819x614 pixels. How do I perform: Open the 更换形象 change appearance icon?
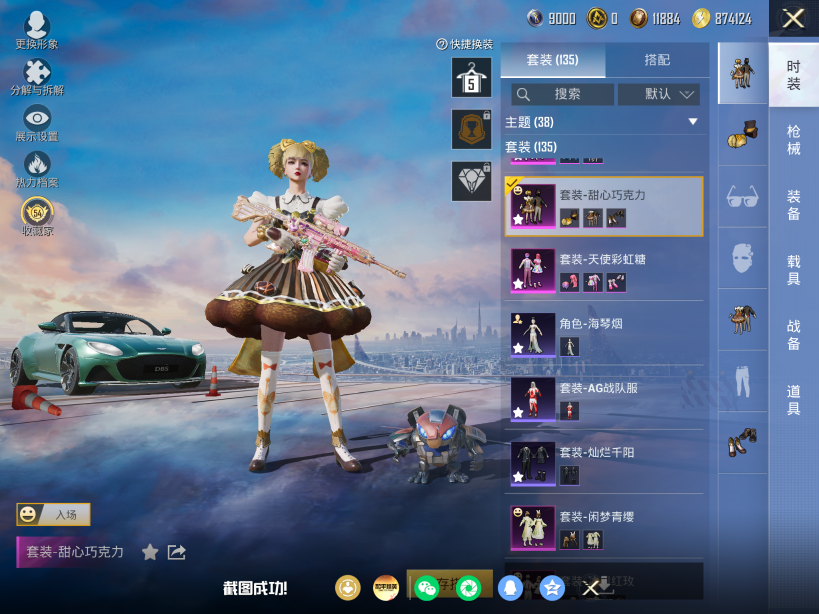(37, 30)
